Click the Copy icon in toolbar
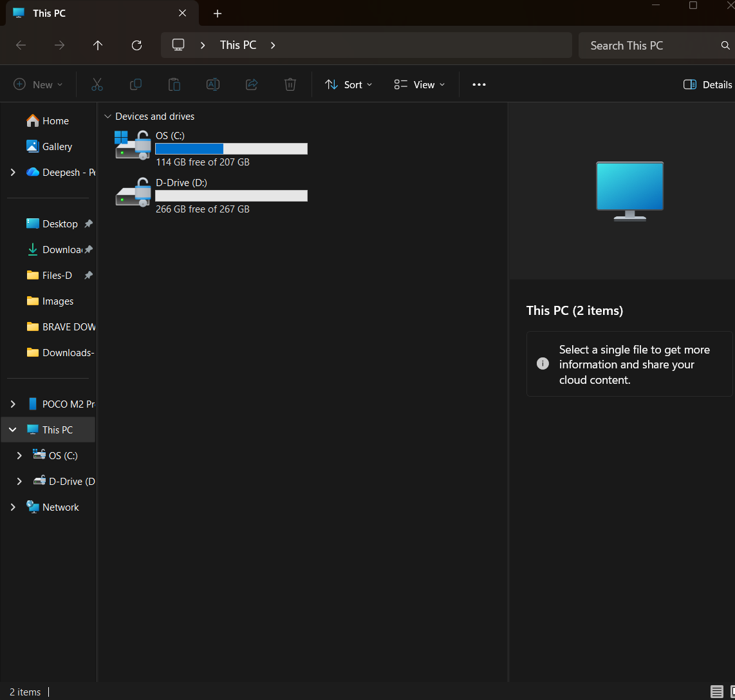Viewport: 735px width, 700px height. 135,84
